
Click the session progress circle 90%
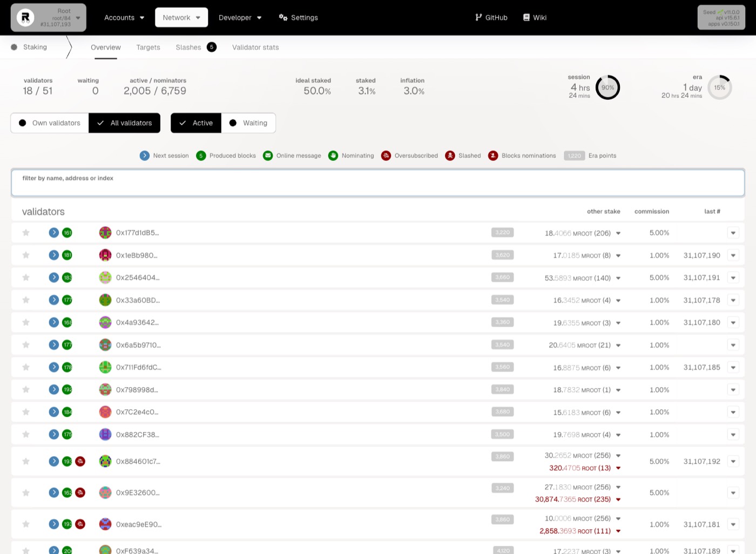(607, 87)
